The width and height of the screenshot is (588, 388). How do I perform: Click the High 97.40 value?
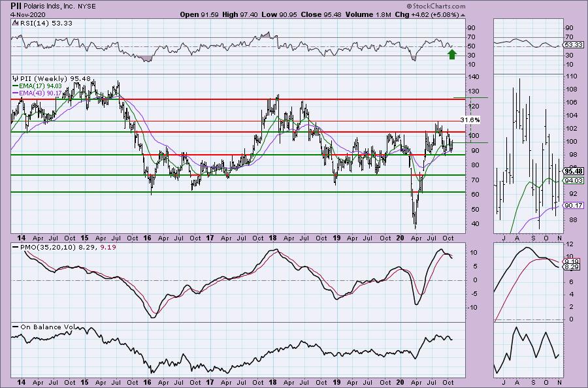(240, 14)
